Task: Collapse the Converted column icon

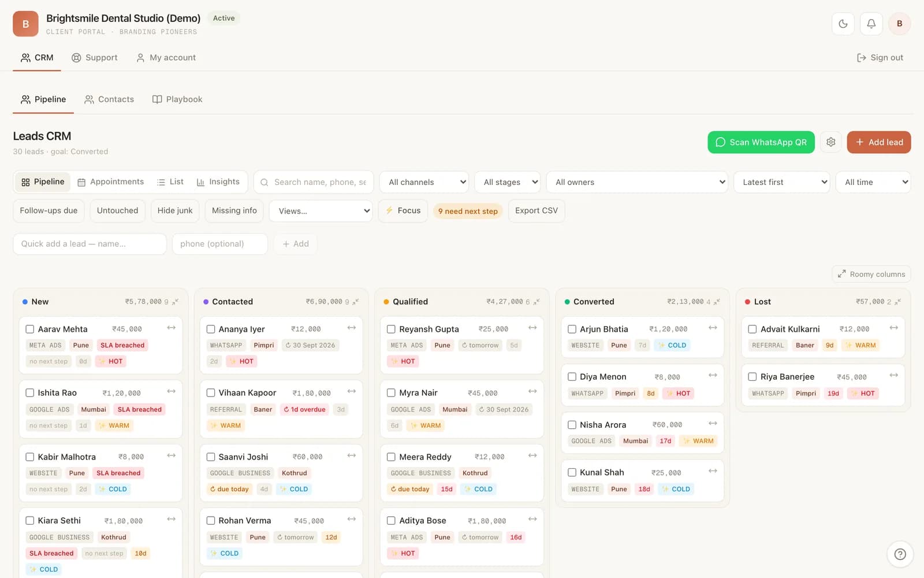Action: point(717,302)
